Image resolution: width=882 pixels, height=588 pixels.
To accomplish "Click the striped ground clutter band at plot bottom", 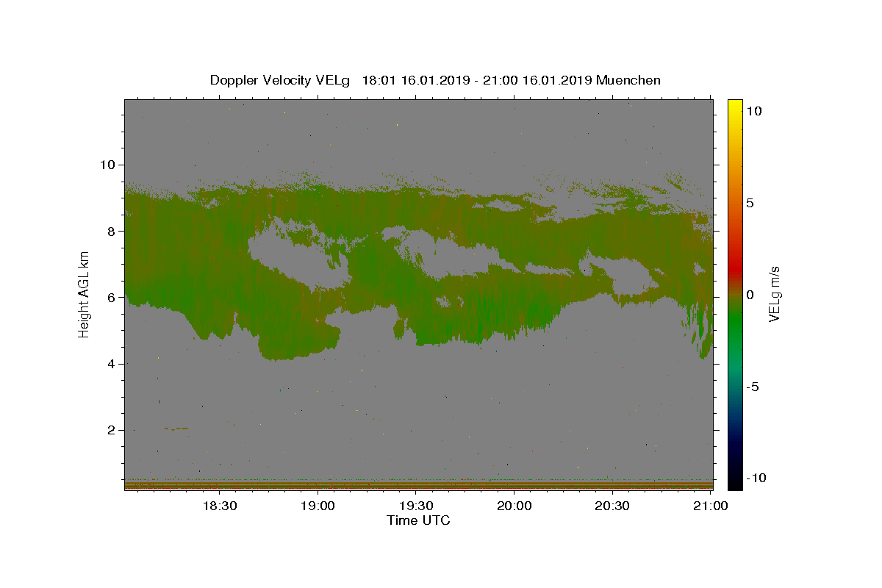I will point(418,484).
